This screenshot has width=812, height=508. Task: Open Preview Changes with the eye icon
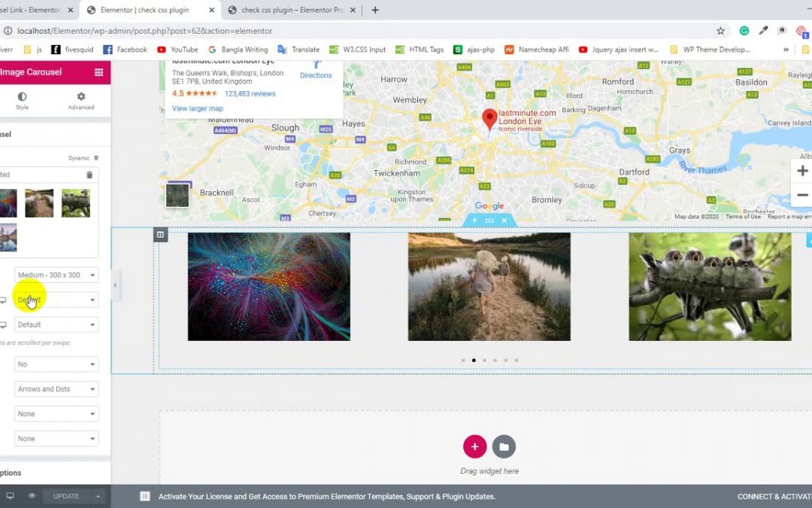point(31,496)
